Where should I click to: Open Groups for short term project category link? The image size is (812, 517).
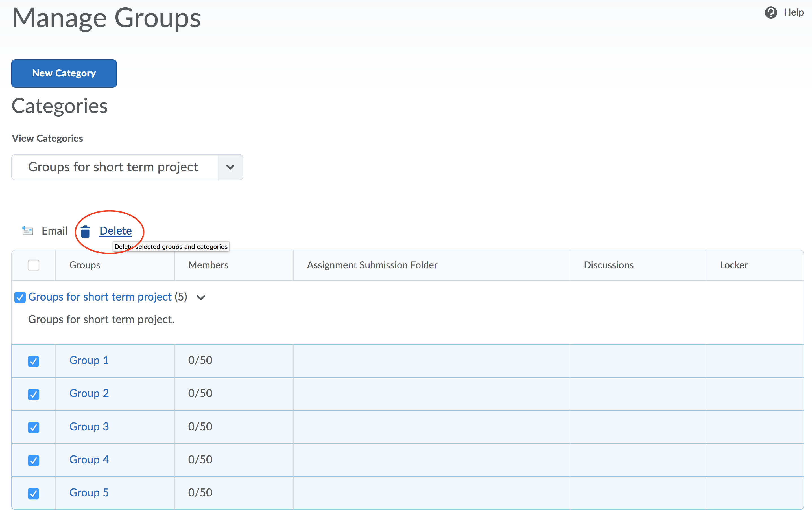[x=100, y=297]
